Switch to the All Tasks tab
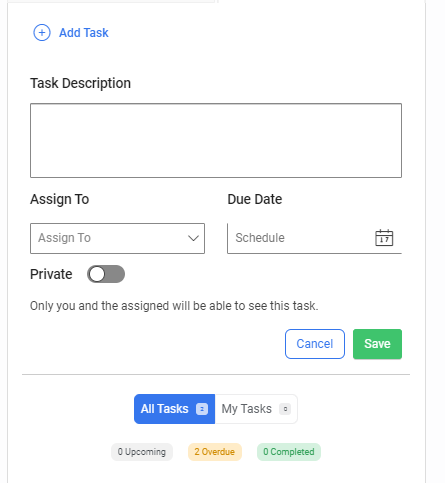The height and width of the screenshot is (483, 445). (174, 409)
